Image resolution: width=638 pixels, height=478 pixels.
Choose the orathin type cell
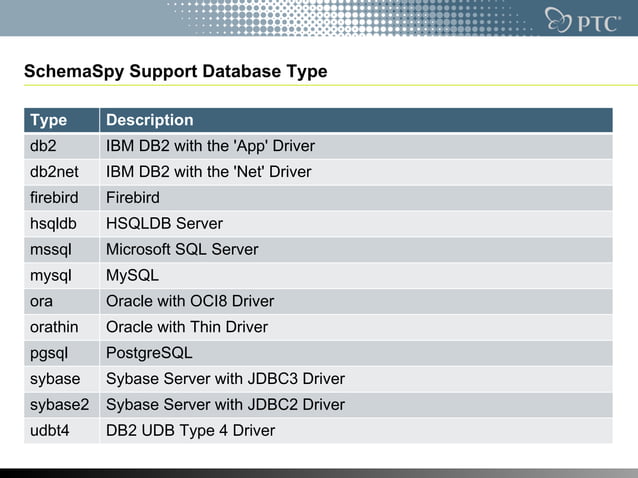point(54,327)
